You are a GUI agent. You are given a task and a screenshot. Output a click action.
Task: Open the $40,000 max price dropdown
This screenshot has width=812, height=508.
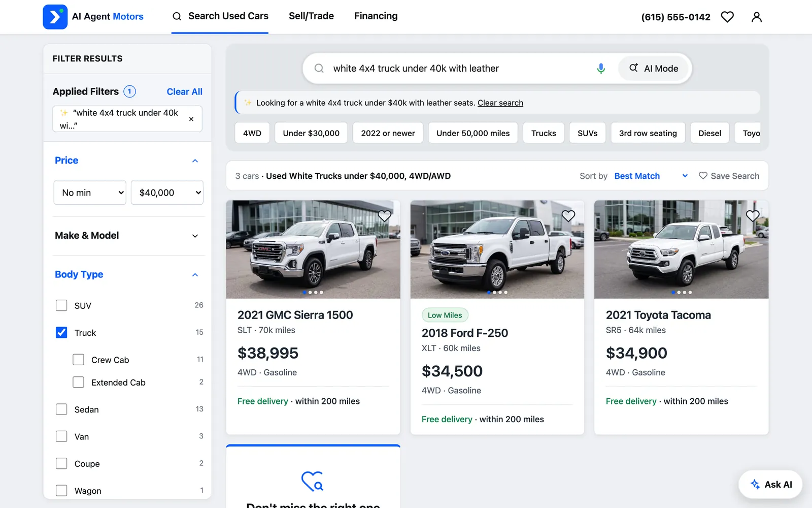167,193
